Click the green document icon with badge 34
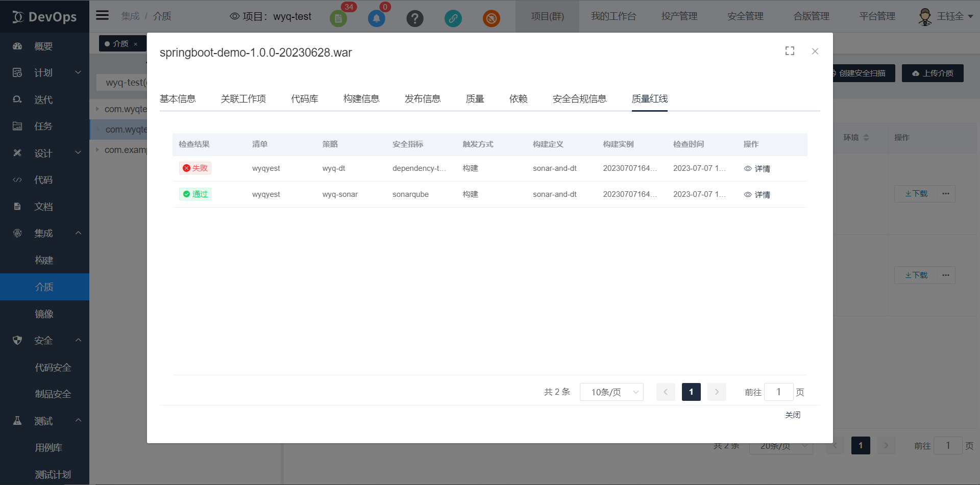This screenshot has width=980, height=485. [338, 18]
